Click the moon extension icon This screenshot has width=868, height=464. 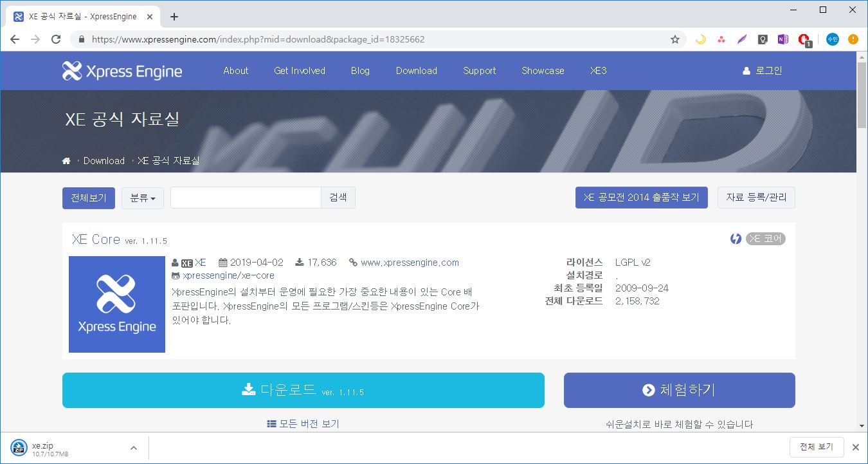[x=701, y=39]
